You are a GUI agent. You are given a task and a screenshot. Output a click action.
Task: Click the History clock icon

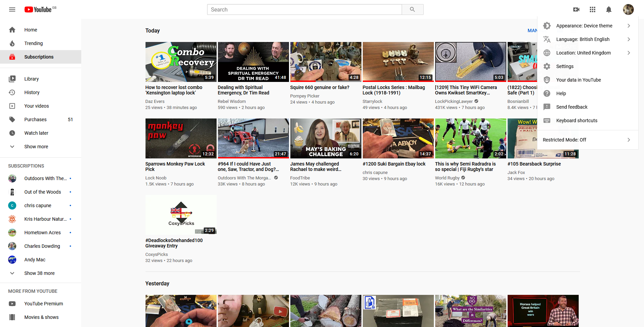click(x=12, y=92)
